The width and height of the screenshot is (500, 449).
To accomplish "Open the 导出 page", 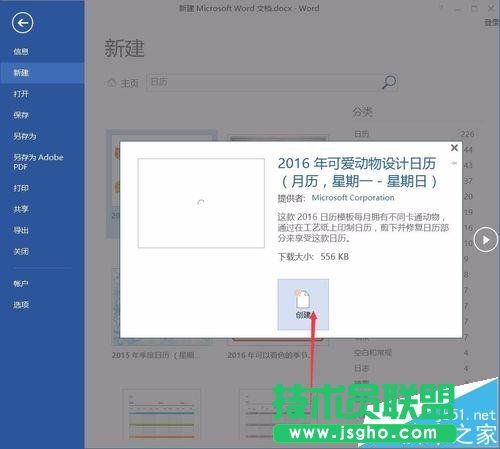I will pos(21,230).
